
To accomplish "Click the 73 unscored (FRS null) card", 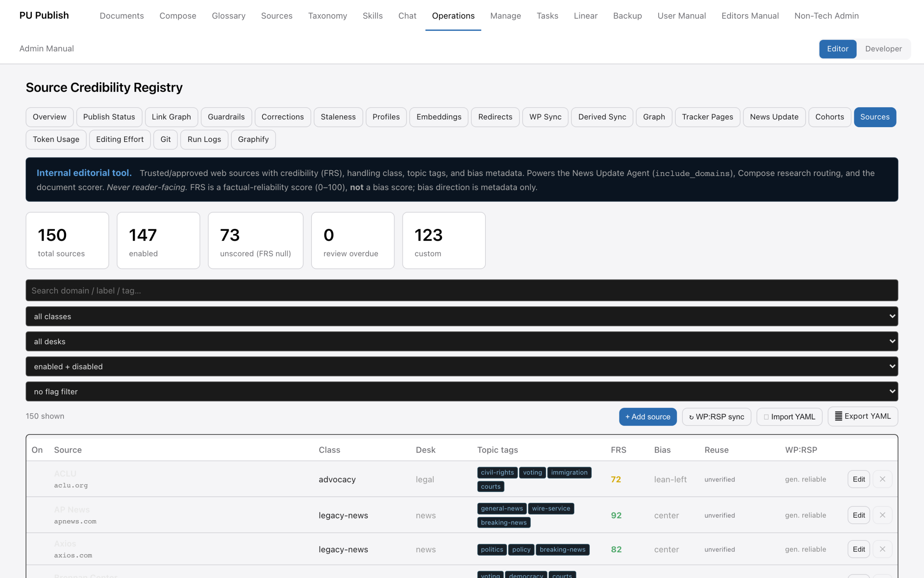I will click(x=256, y=241).
